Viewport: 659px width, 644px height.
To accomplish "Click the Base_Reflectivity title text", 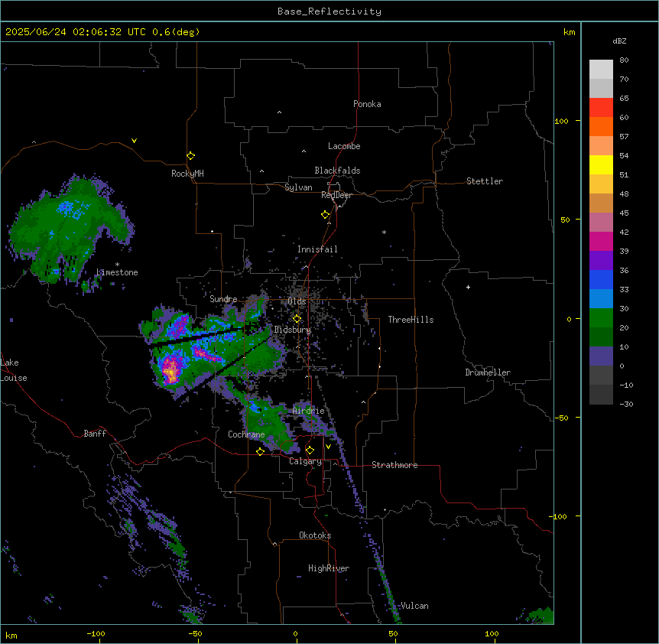I will (329, 11).
